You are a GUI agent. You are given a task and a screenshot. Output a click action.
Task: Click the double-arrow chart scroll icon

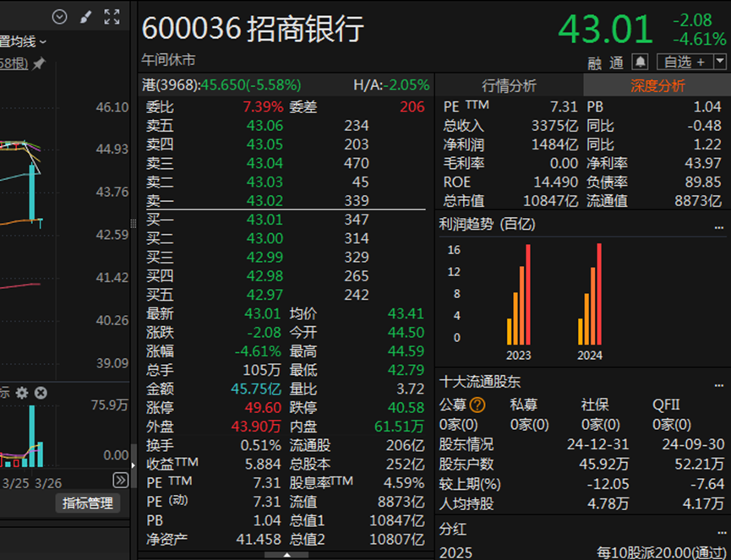pyautogui.click(x=120, y=480)
